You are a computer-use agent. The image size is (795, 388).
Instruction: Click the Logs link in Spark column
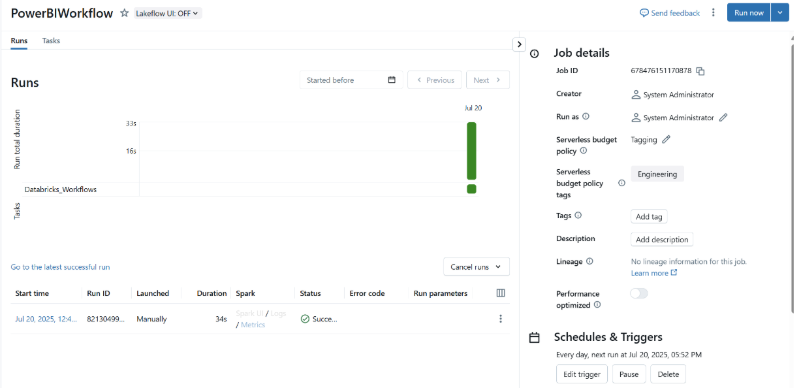(x=278, y=313)
